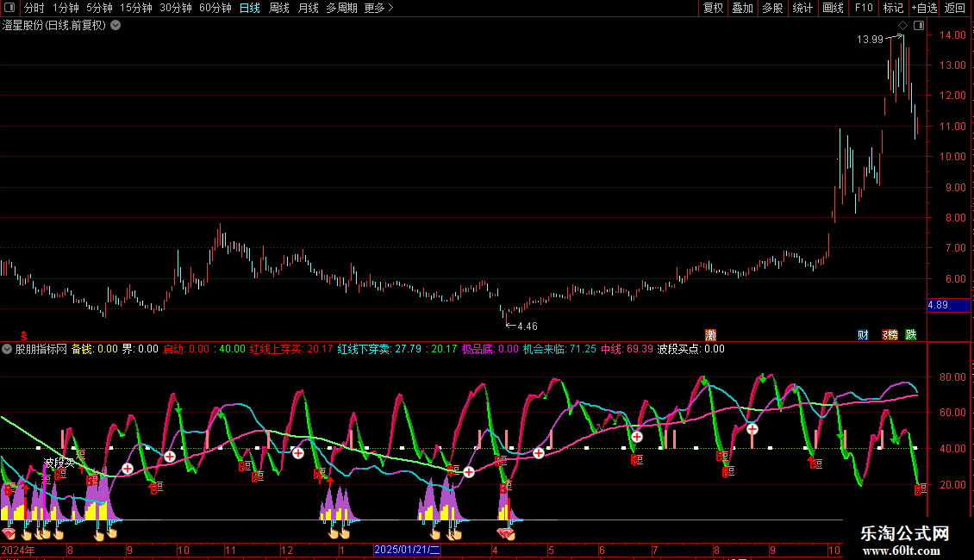Open the stock name dropdown arrow
Viewport: 974px width, 560px height.
(116, 26)
